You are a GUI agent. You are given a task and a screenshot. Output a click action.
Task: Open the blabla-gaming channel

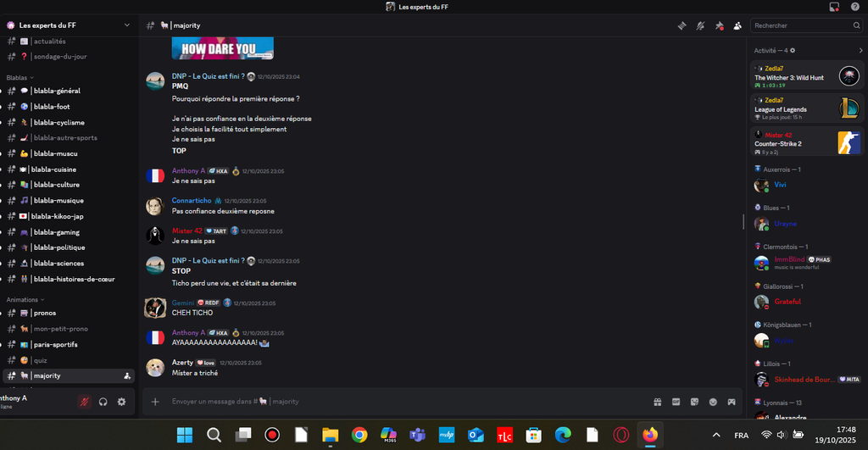pyautogui.click(x=69, y=232)
